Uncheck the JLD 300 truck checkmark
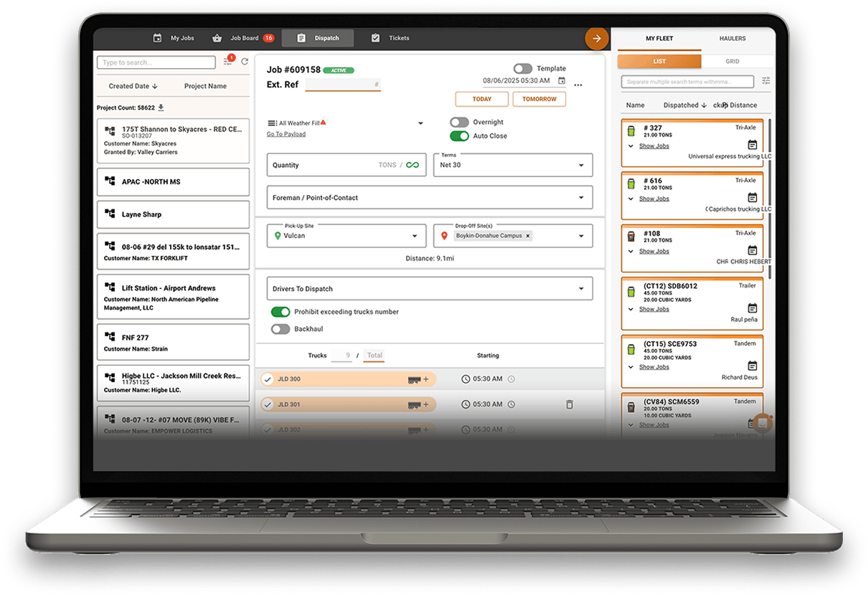The height and width of the screenshot is (595, 868). pyautogui.click(x=268, y=379)
